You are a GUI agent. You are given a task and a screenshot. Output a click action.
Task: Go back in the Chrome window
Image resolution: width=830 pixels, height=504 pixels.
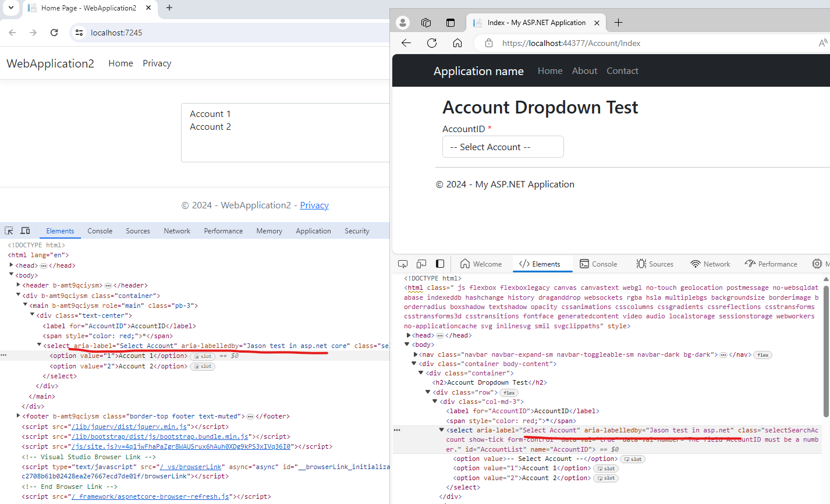pyautogui.click(x=13, y=33)
